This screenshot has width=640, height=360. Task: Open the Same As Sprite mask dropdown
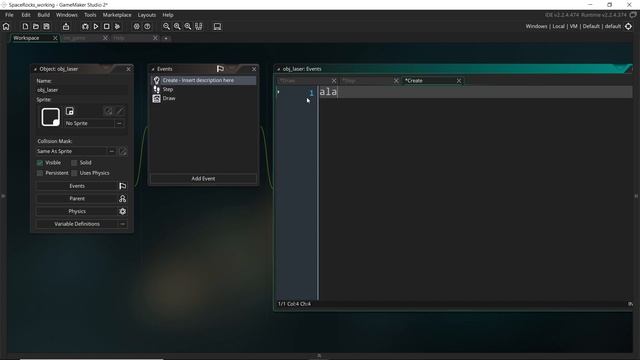point(111,151)
